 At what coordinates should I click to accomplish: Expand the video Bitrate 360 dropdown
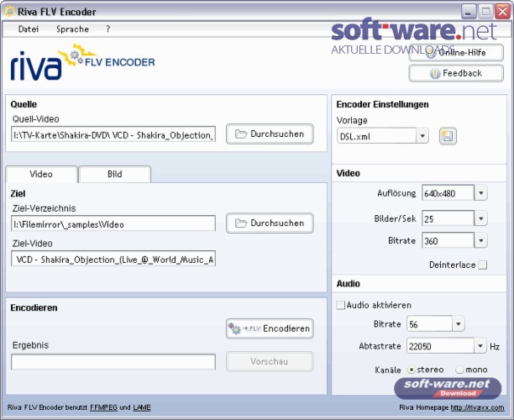click(x=480, y=240)
